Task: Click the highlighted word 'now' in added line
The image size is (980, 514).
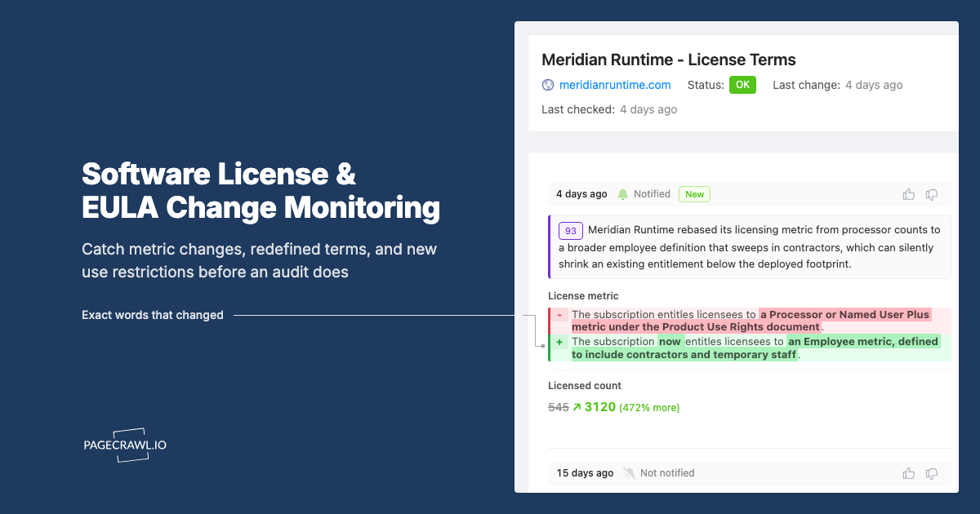Action: pos(670,341)
